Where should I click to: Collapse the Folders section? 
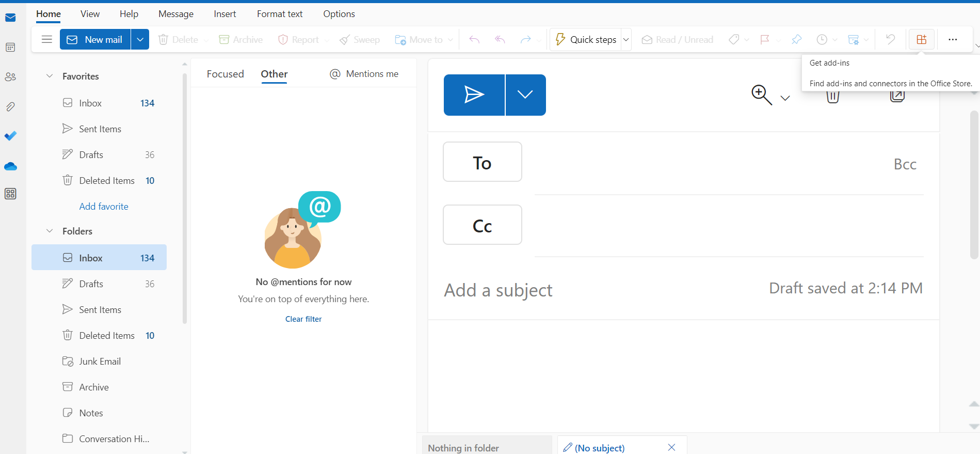[50, 231]
